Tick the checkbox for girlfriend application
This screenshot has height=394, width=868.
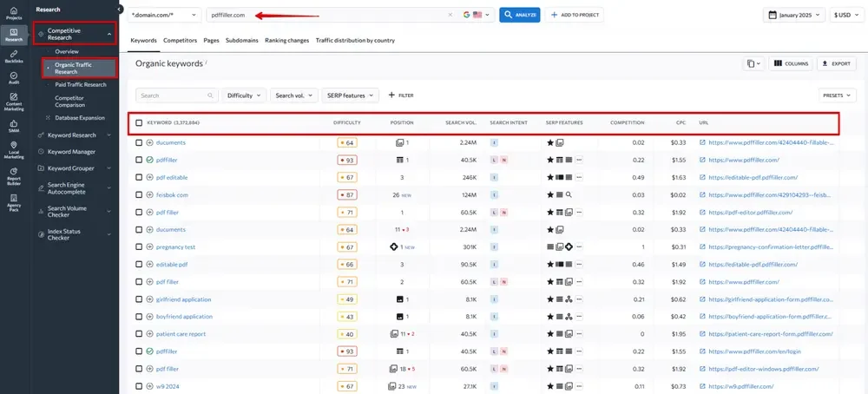click(139, 299)
